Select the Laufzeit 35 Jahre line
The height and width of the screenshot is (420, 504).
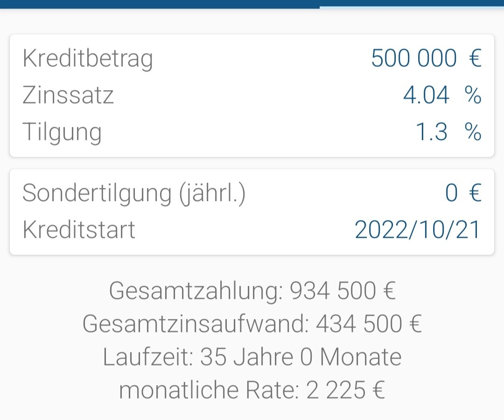click(252, 357)
